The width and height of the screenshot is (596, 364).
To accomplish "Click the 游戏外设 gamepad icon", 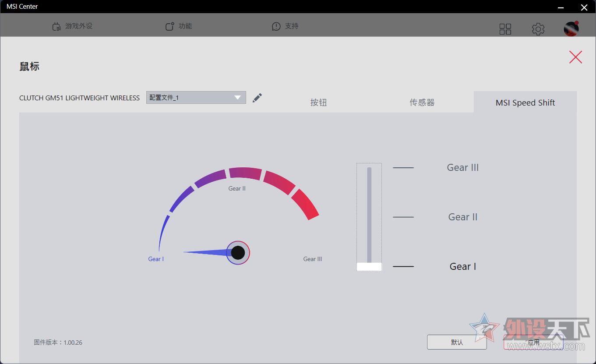I will 56,27.
